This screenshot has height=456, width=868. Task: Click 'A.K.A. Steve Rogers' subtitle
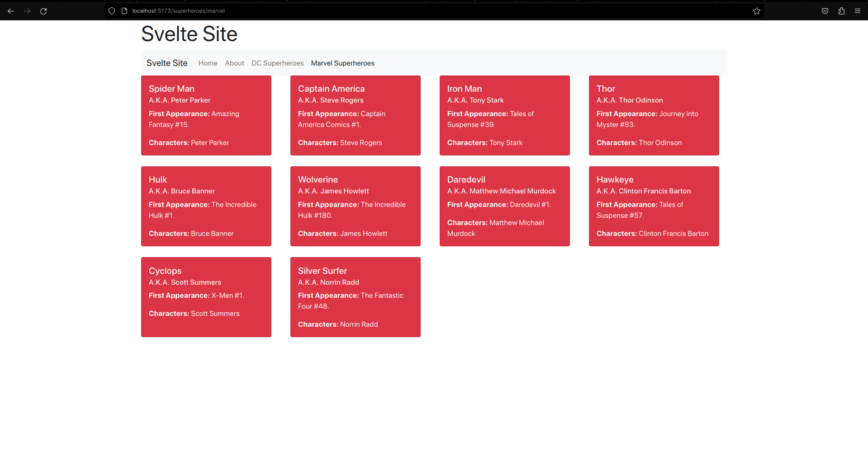pyautogui.click(x=331, y=100)
